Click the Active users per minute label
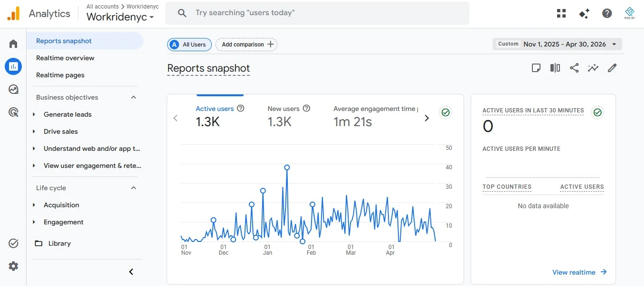 pyautogui.click(x=521, y=149)
